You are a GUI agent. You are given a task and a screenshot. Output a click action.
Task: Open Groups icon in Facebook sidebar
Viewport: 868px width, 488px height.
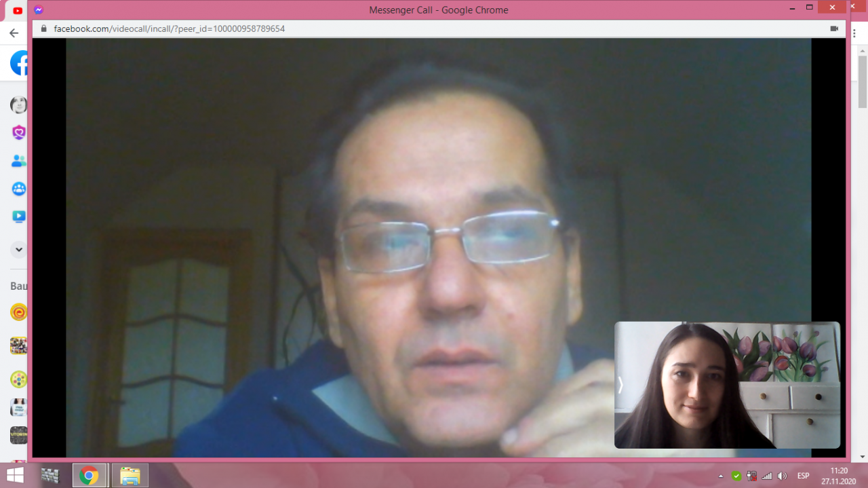click(19, 189)
